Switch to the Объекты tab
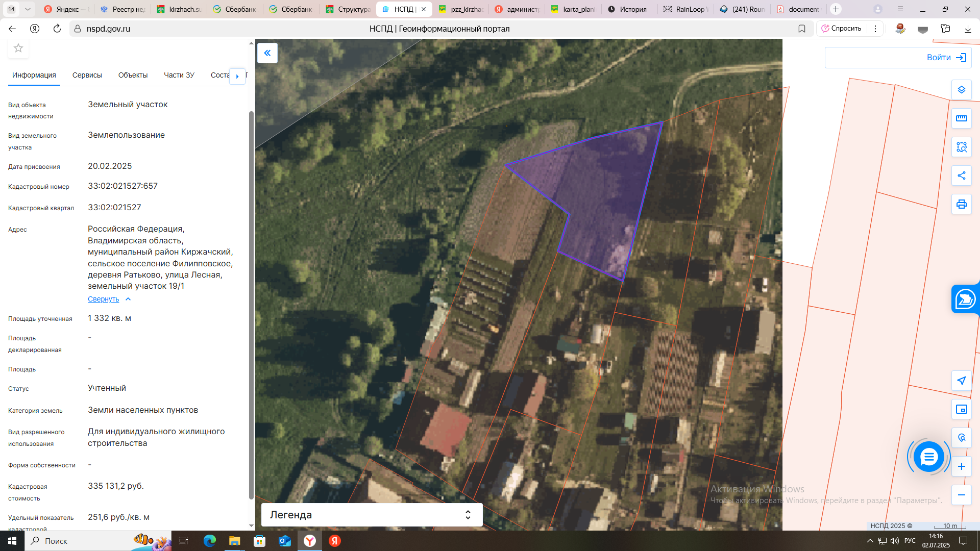The width and height of the screenshot is (980, 551). (133, 75)
